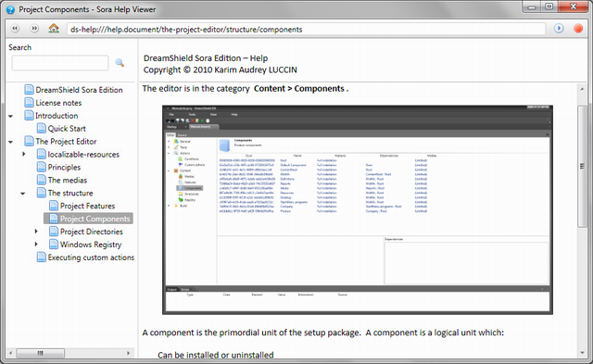Click the Executing custom actions page icon
This screenshot has width=593, height=364.
pyautogui.click(x=42, y=257)
